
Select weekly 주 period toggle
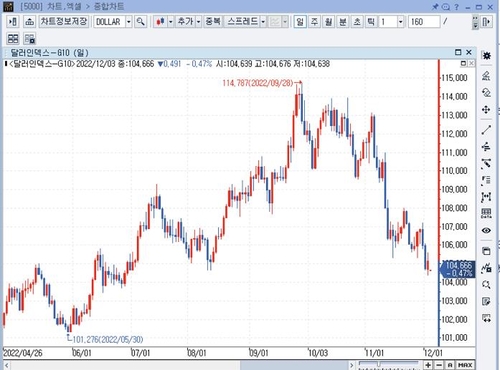(x=314, y=22)
